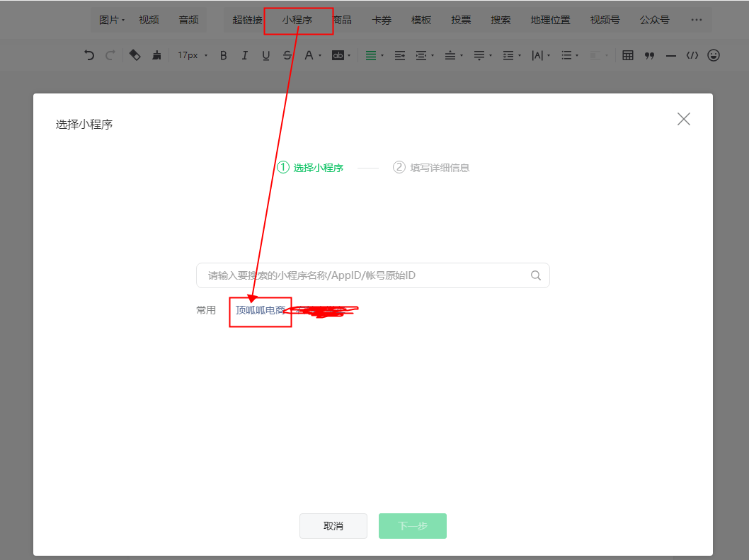The height and width of the screenshot is (560, 749).
Task: Open the 图片 insert dropdown
Action: [x=111, y=20]
